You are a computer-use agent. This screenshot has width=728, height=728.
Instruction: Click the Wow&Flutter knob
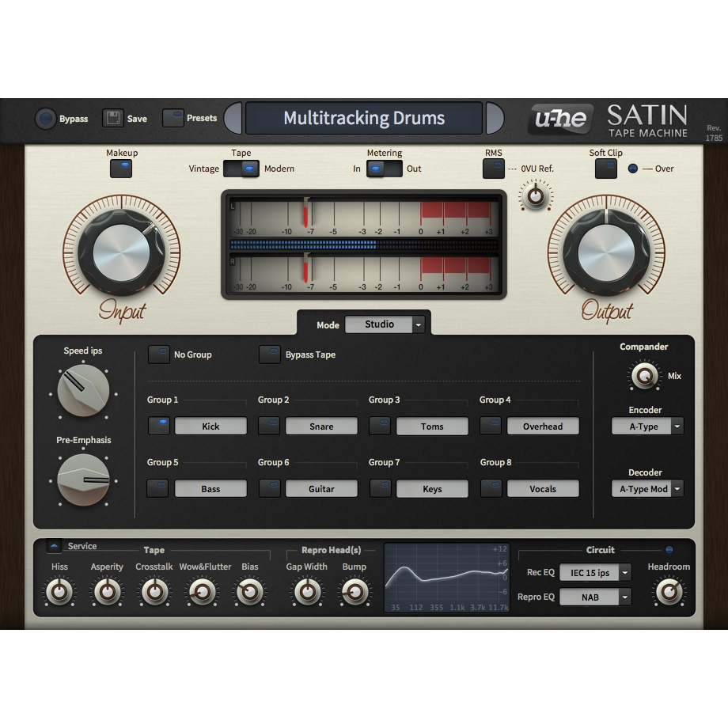(203, 592)
